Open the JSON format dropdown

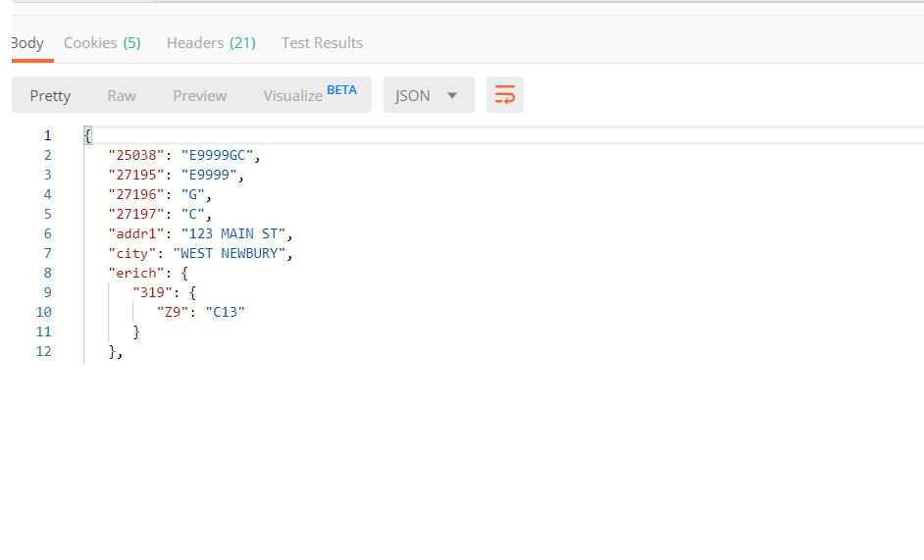coord(429,95)
